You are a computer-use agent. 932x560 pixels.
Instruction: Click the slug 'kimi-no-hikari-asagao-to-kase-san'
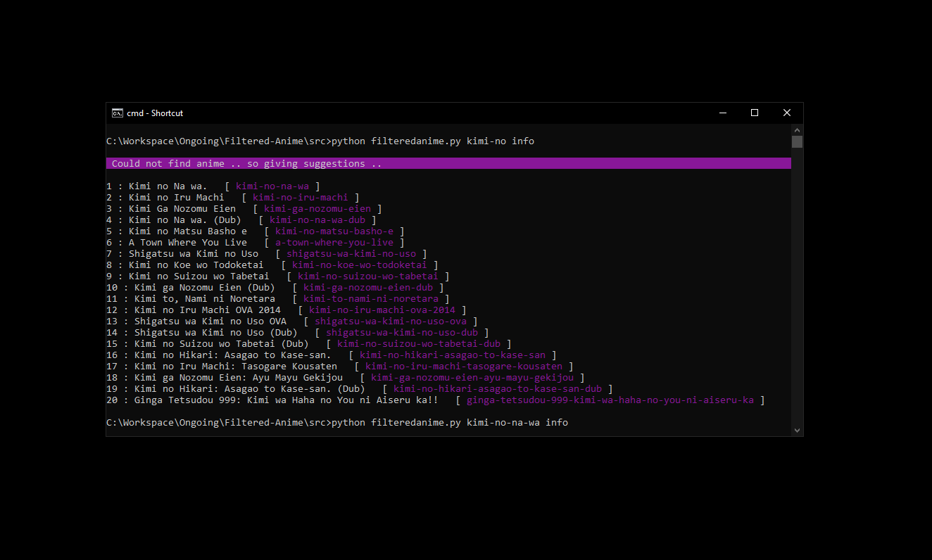coord(453,355)
